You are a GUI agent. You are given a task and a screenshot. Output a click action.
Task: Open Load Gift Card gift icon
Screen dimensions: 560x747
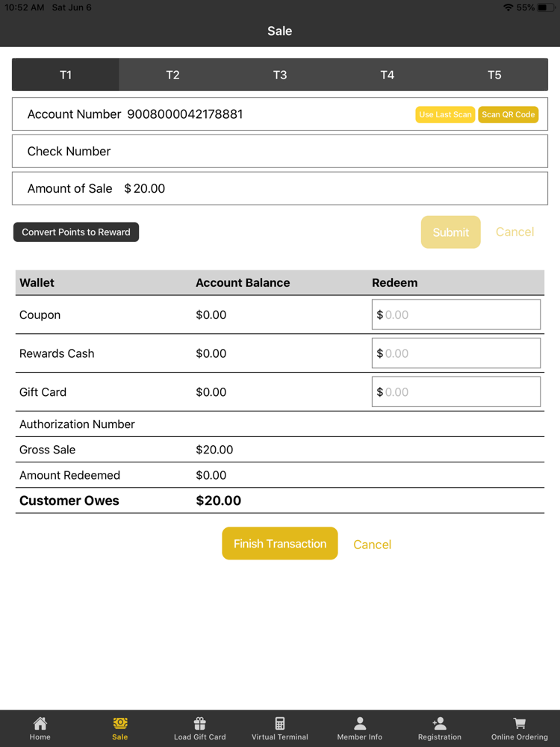coord(199,723)
